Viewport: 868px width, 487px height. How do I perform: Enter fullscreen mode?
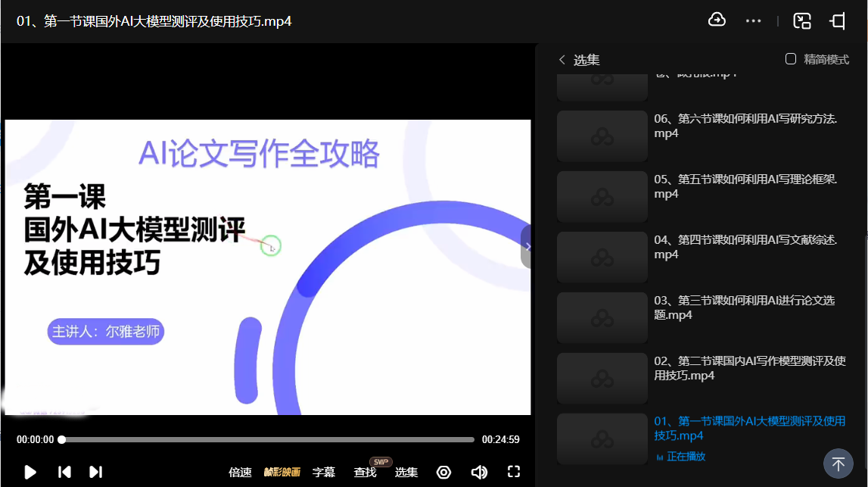click(514, 471)
